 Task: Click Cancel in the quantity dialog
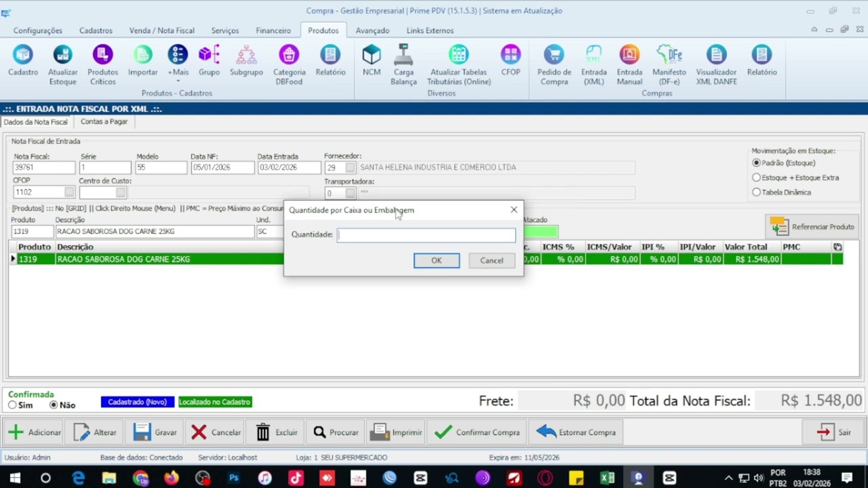[x=492, y=261]
